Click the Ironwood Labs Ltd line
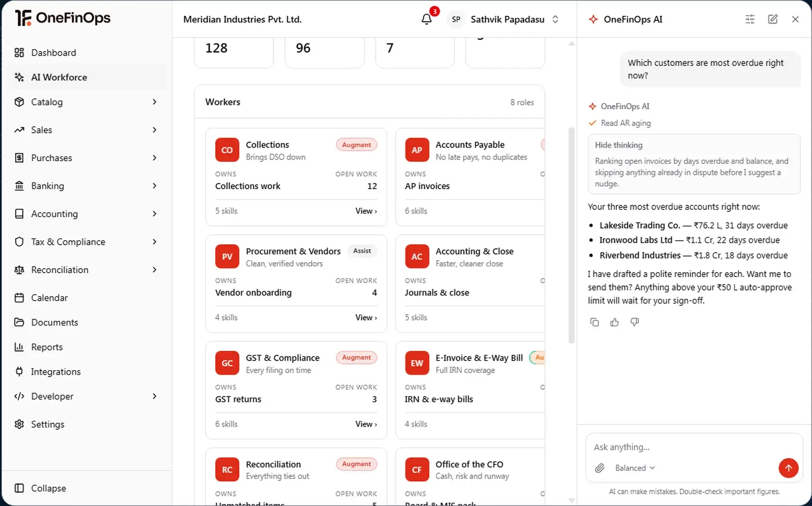 click(x=689, y=240)
